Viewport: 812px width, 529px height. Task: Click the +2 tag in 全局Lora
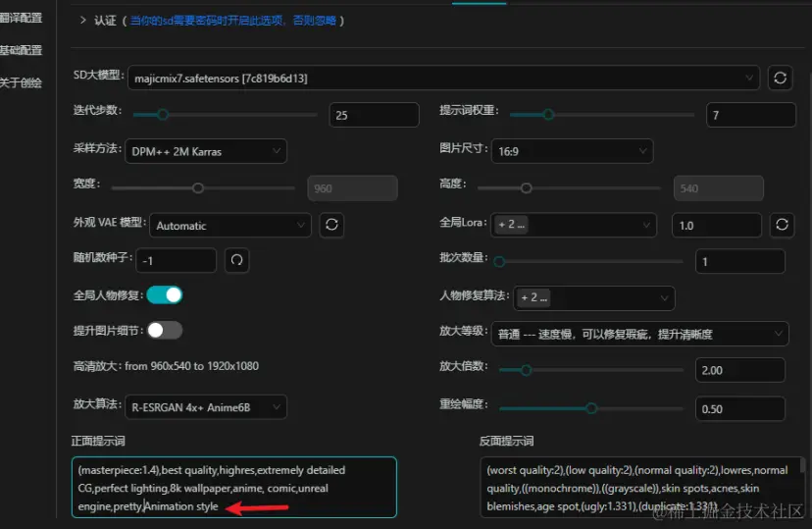pyautogui.click(x=511, y=225)
